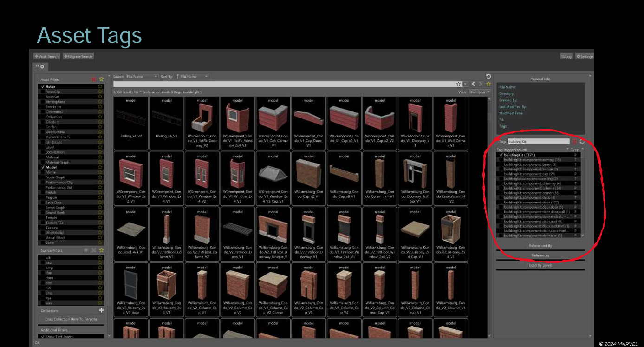Clear source filters with the X icon
This screenshot has width=644, height=347.
(x=94, y=250)
